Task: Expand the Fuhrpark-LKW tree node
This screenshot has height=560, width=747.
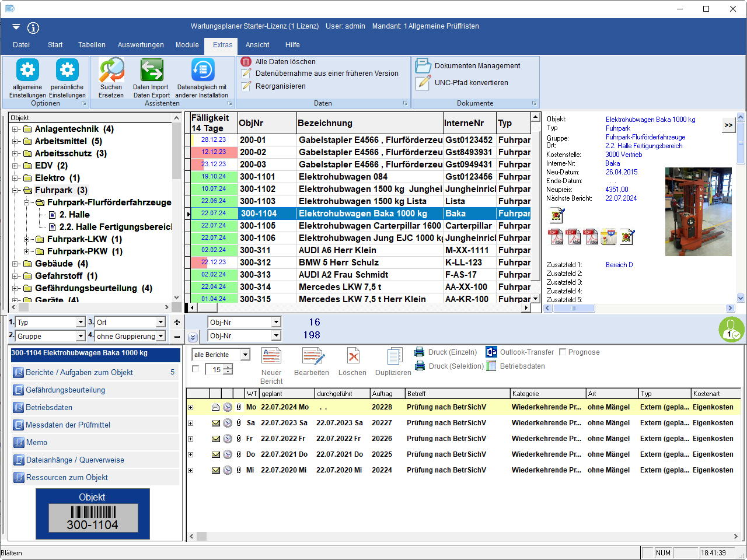Action: point(27,239)
